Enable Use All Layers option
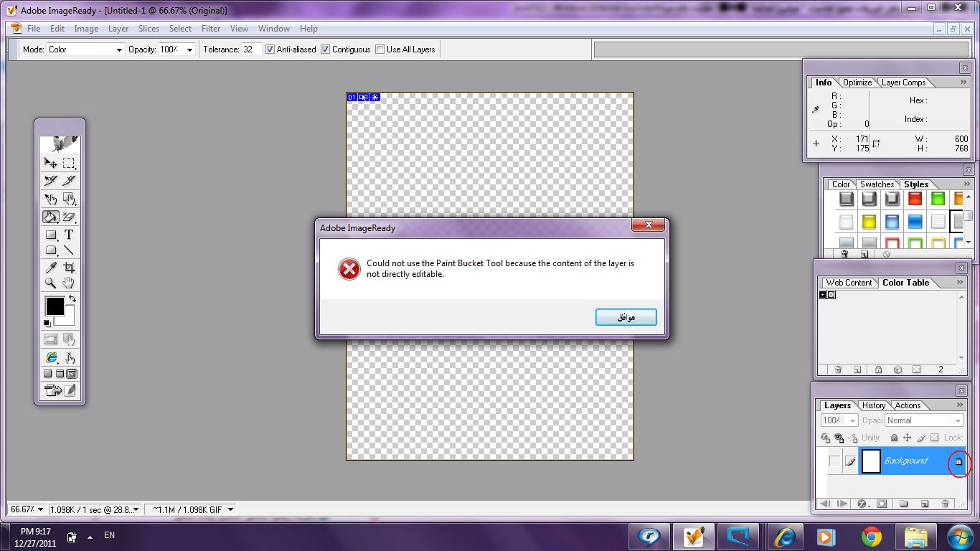Viewport: 980px width, 551px height. tap(380, 50)
